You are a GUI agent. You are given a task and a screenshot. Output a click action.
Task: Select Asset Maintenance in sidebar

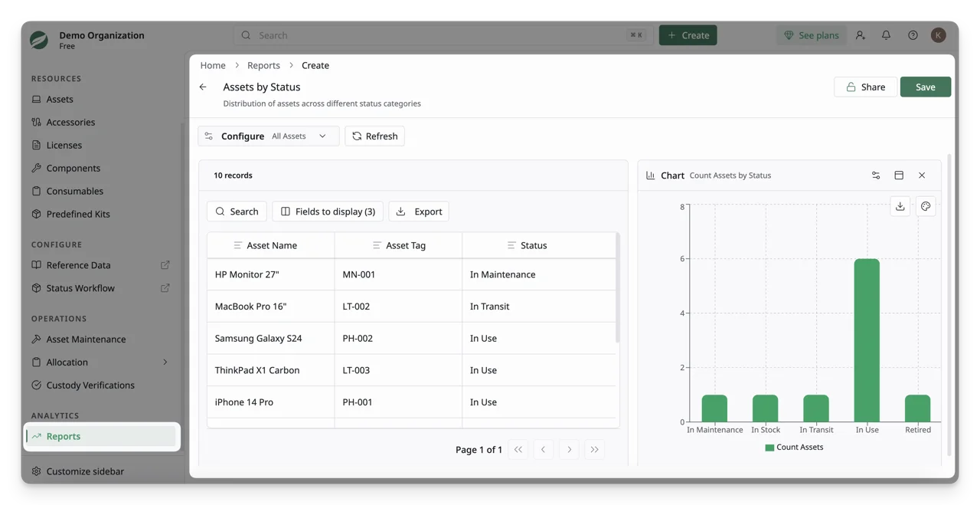86,339
